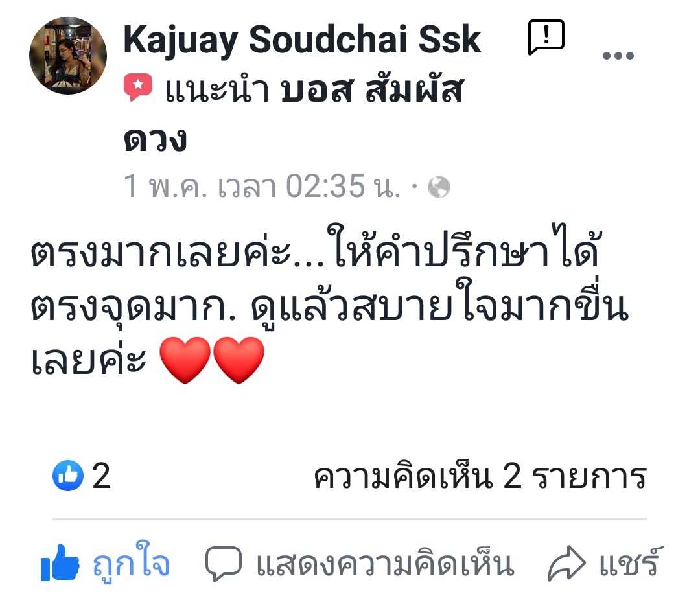The height and width of the screenshot is (611, 700).
Task: Open the Kajuay Soudchai Ssk profile name
Action: (302, 40)
